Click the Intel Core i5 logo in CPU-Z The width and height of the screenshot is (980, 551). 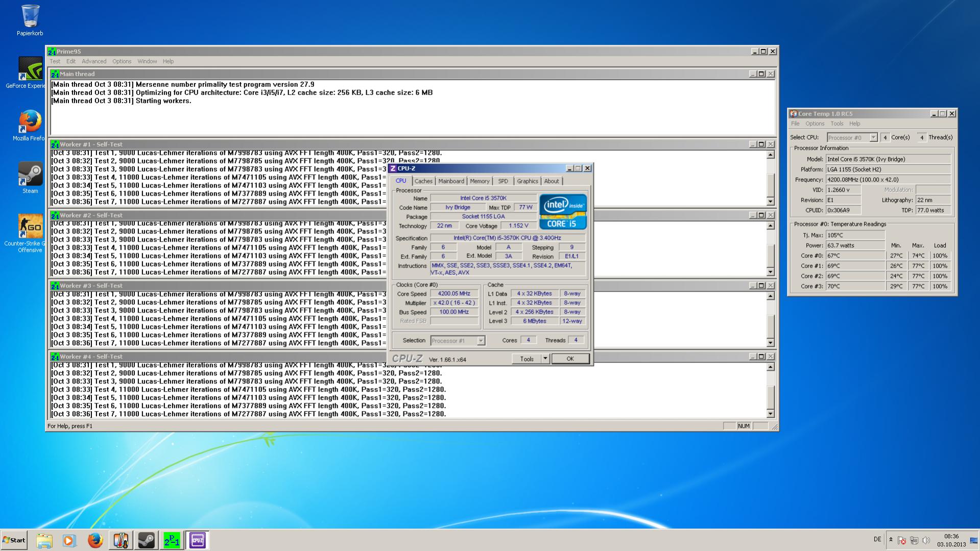pyautogui.click(x=563, y=211)
